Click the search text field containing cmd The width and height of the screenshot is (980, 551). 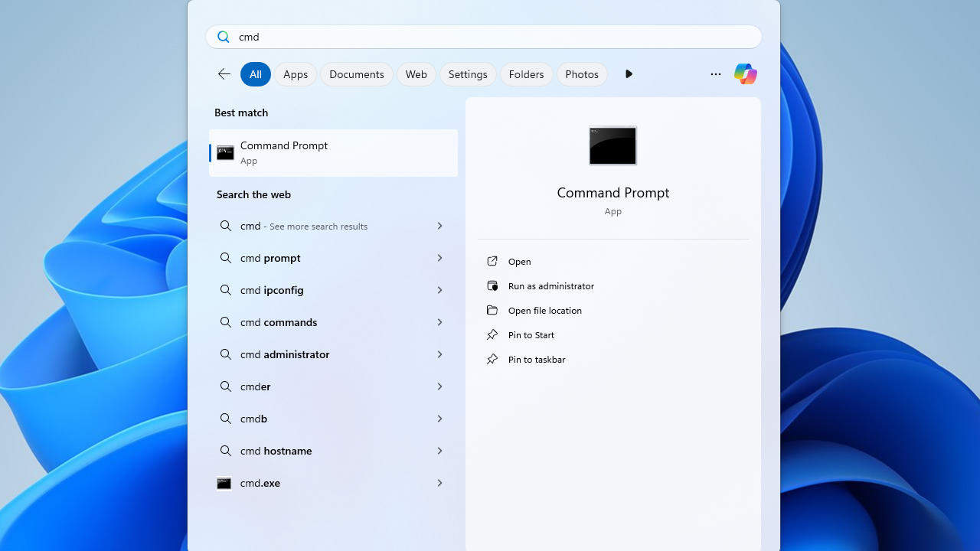(490, 37)
